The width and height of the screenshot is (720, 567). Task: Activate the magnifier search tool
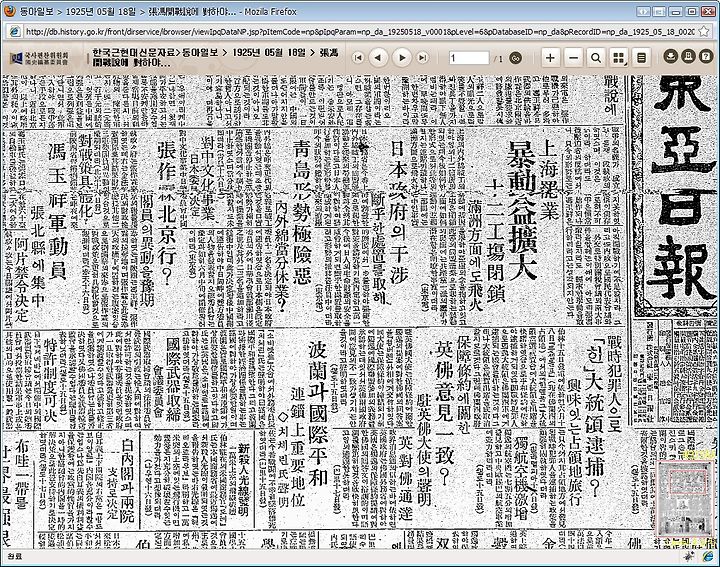tap(596, 58)
